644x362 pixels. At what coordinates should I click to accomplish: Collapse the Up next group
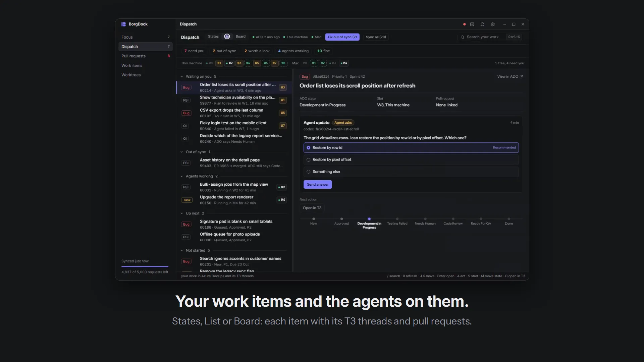182,214
